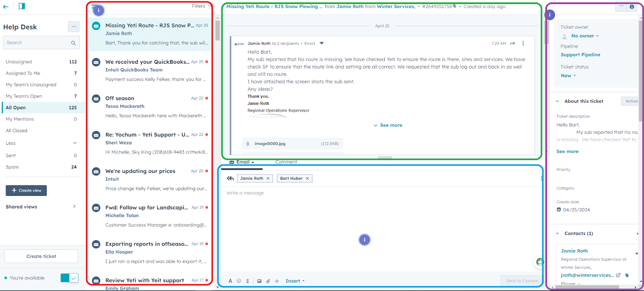644x291 pixels.
Task: Click the insert image icon
Action: (259, 281)
